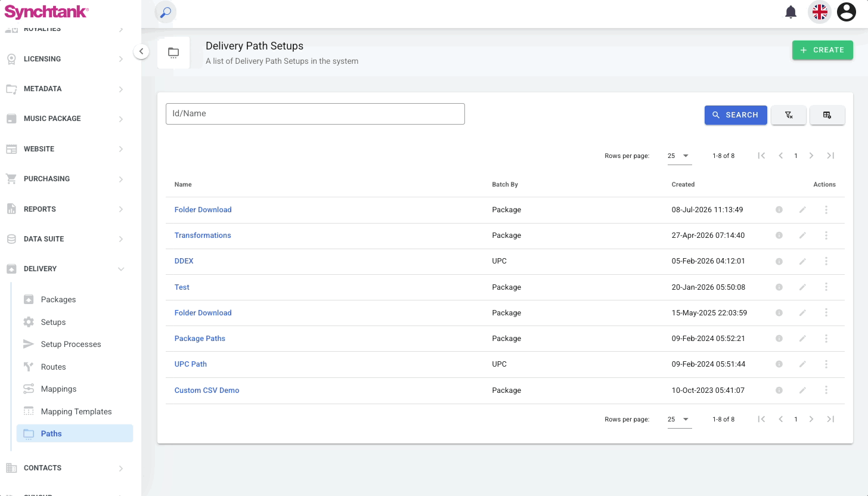
Task: Open the Custom CSV Demo link
Action: point(207,390)
